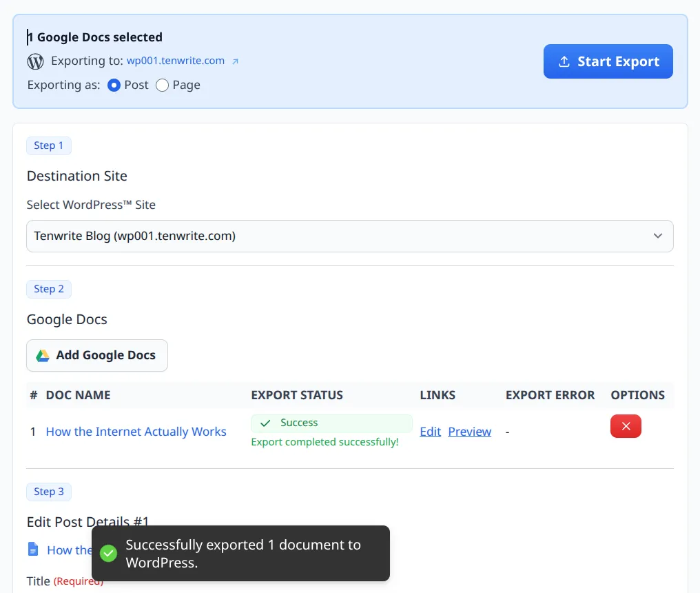Remove the document using the red X icon

click(626, 427)
